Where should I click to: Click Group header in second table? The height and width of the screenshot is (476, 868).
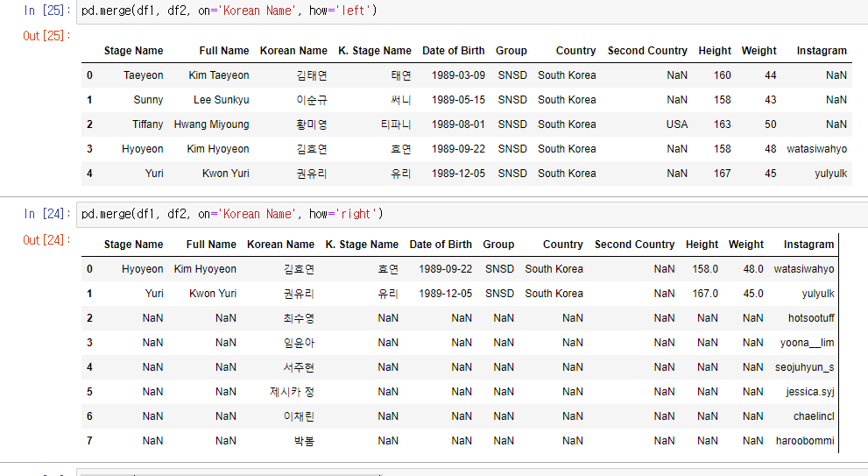click(498, 245)
